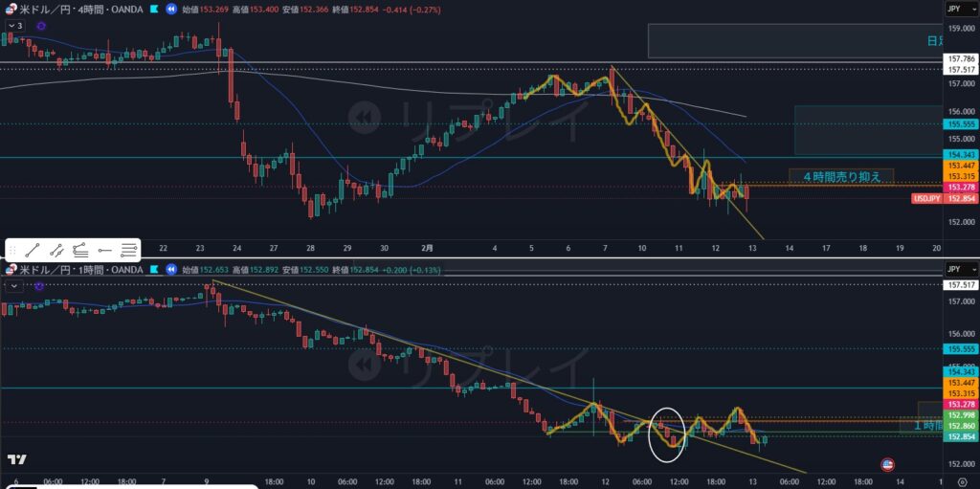Screen dimensions: 980x489
Task: Select the 4時間売り抑え text label
Action: (841, 176)
